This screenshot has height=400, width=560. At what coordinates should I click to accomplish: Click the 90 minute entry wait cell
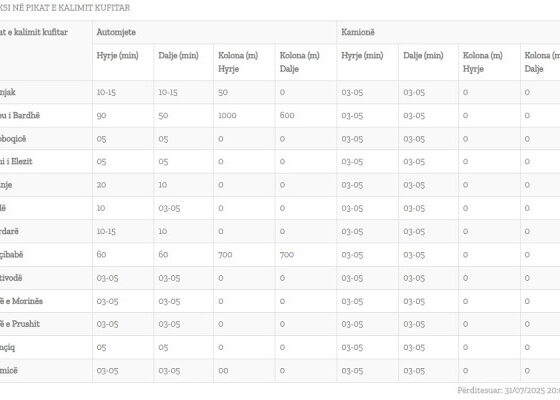pyautogui.click(x=101, y=115)
